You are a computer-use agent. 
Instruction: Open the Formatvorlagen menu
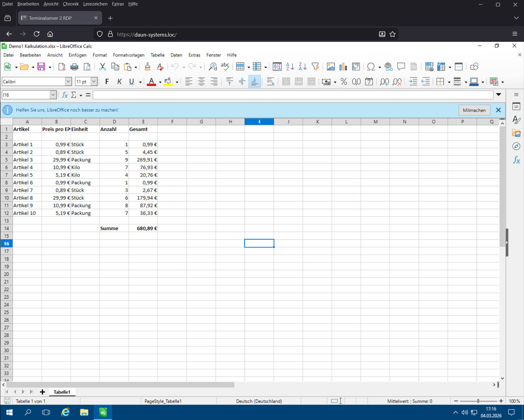click(128, 55)
